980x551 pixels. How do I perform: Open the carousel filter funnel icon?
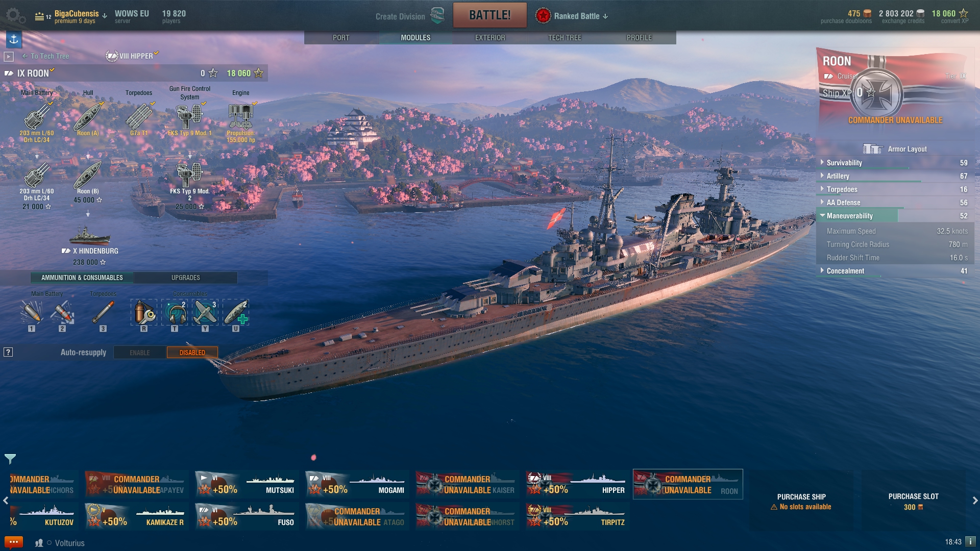(x=10, y=459)
